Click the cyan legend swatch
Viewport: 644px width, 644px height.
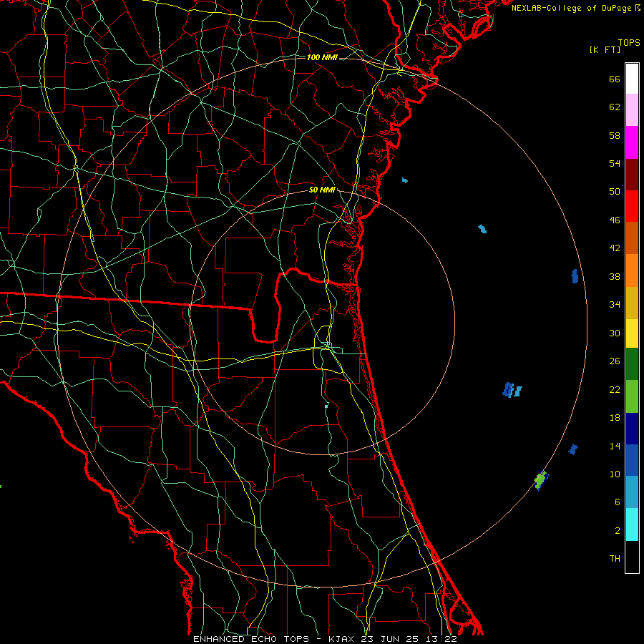coord(632,524)
